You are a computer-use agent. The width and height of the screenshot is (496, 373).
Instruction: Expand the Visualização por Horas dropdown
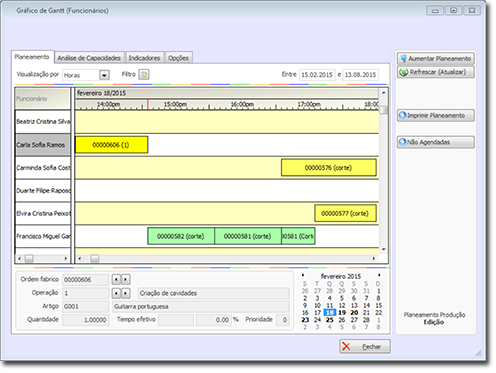click(x=104, y=75)
